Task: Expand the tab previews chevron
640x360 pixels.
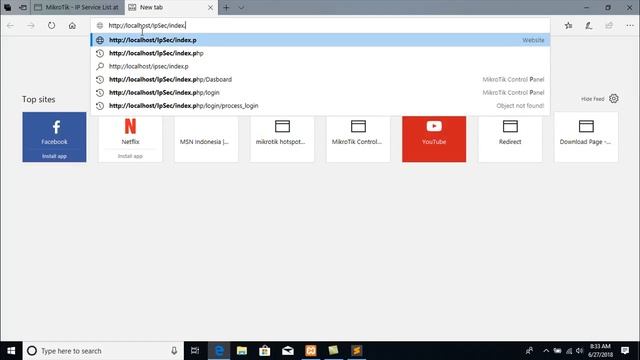Action: pos(241,7)
